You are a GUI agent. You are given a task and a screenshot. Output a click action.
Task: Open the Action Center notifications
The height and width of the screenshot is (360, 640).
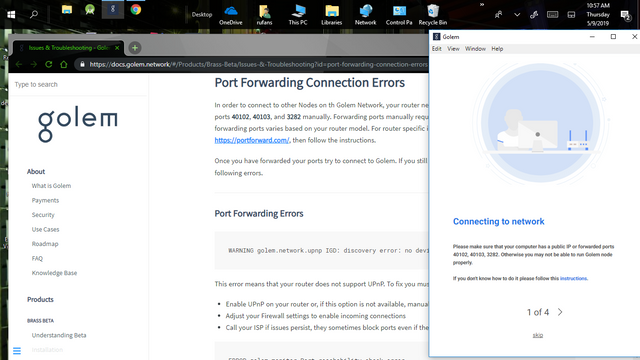tap(625, 16)
